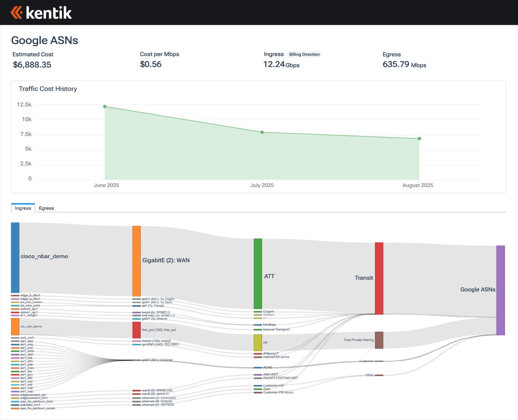The height and width of the screenshot is (420, 518).
Task: Click the wan0 (3): WAN0-UNL label
Action: click(157, 391)
